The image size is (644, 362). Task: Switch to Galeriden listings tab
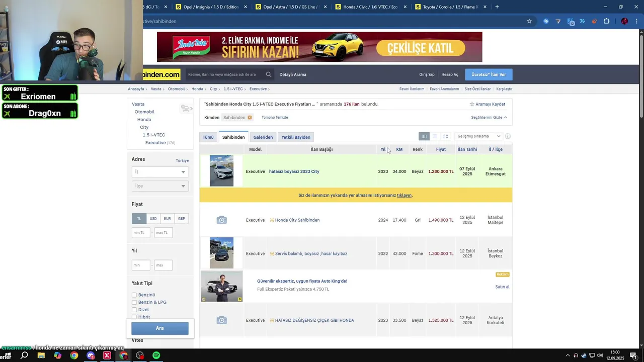pyautogui.click(x=263, y=137)
